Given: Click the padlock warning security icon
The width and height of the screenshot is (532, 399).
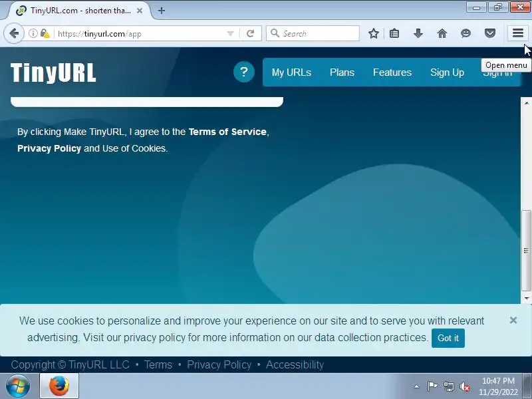Looking at the screenshot, I should pyautogui.click(x=45, y=34).
